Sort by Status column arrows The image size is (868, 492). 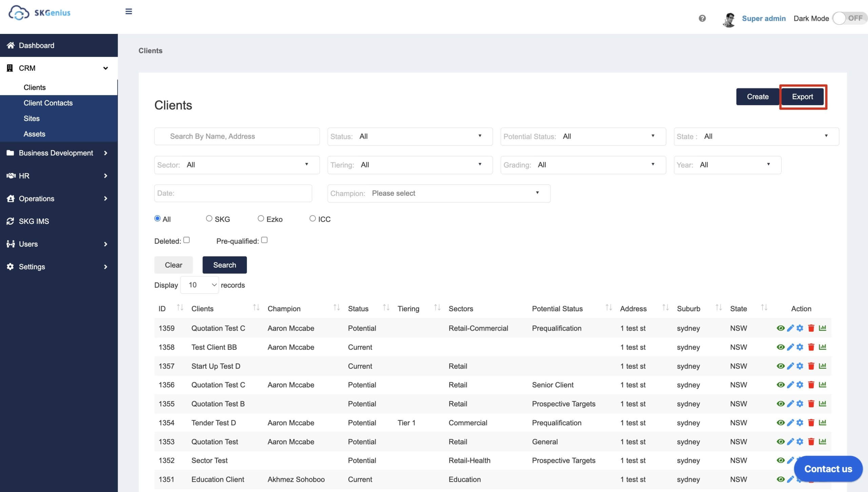click(x=386, y=308)
